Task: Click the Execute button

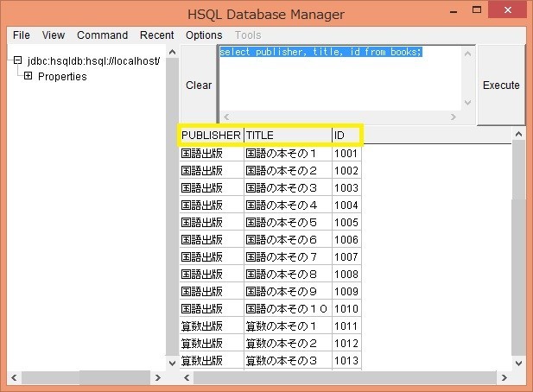Action: (501, 85)
